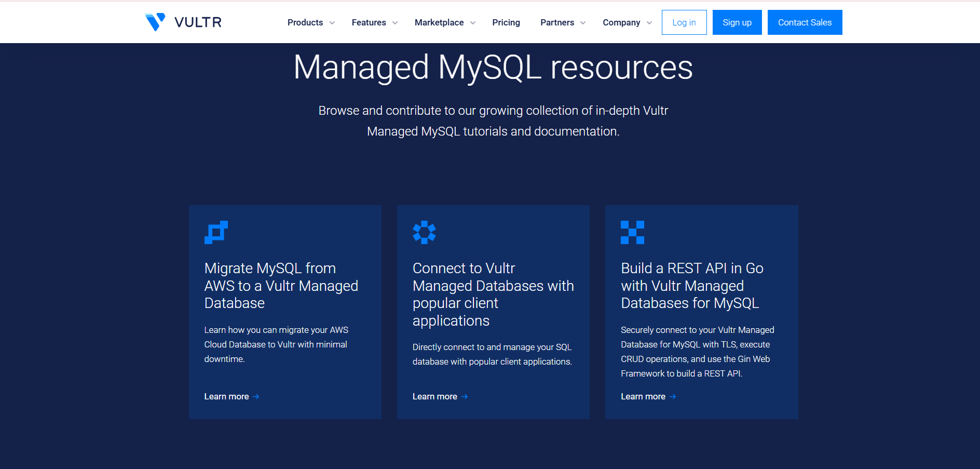The height and width of the screenshot is (469, 980).
Task: Click arrow icon beside second Learn more
Action: pyautogui.click(x=465, y=397)
